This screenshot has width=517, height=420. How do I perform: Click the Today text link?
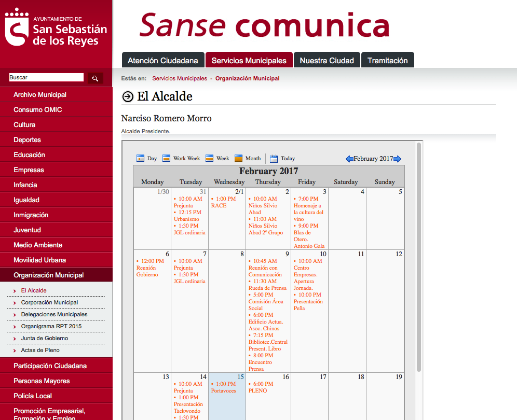(x=288, y=159)
